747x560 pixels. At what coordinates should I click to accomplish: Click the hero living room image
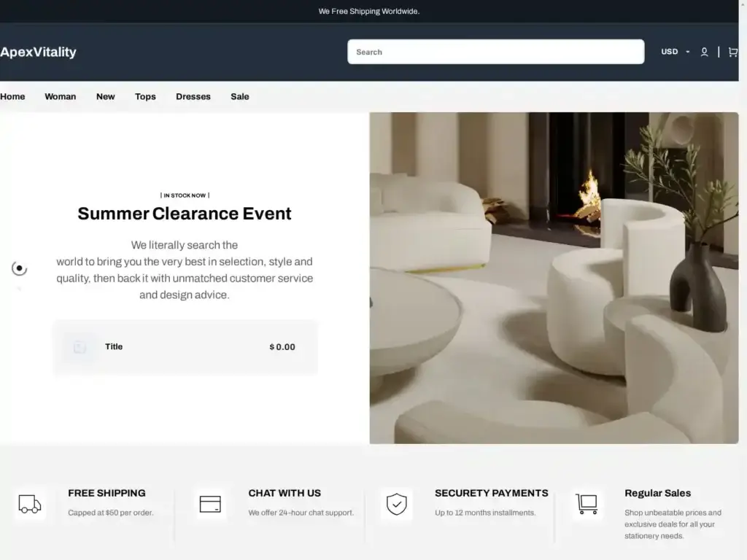554,278
